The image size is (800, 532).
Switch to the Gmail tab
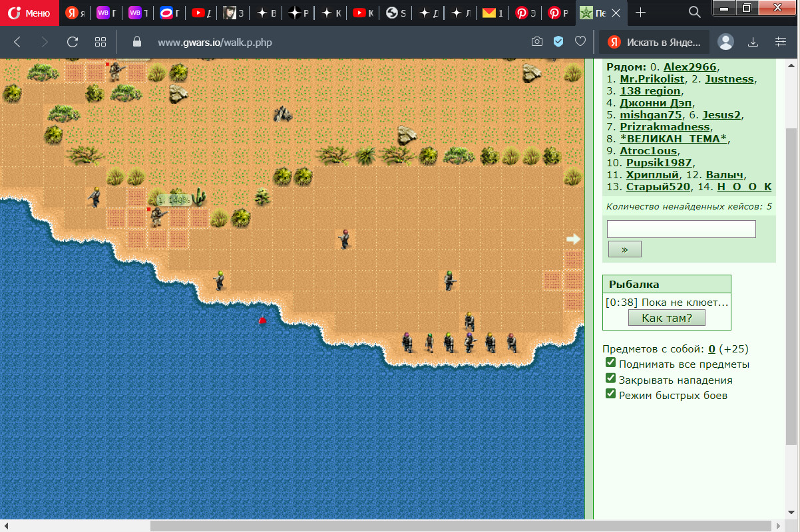pos(492,13)
